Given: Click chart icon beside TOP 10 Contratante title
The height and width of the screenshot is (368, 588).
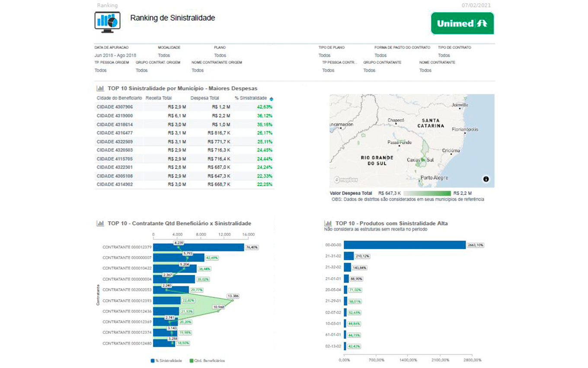Looking at the screenshot, I should pyautogui.click(x=100, y=223).
